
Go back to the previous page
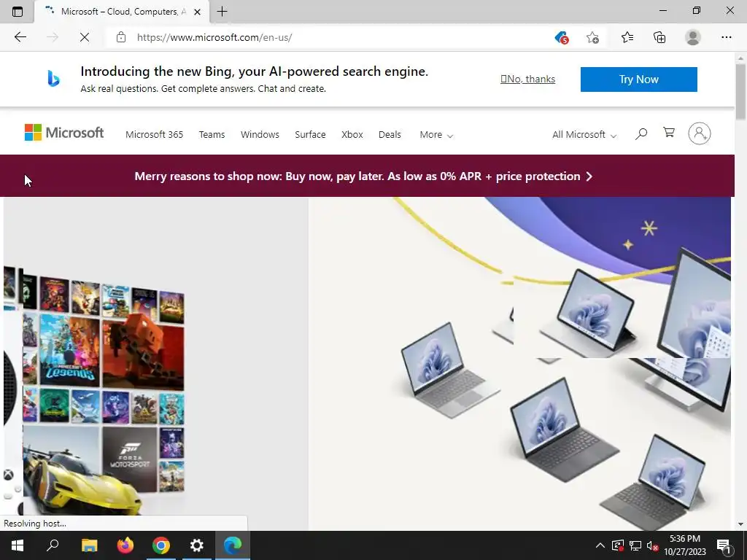[x=20, y=37]
